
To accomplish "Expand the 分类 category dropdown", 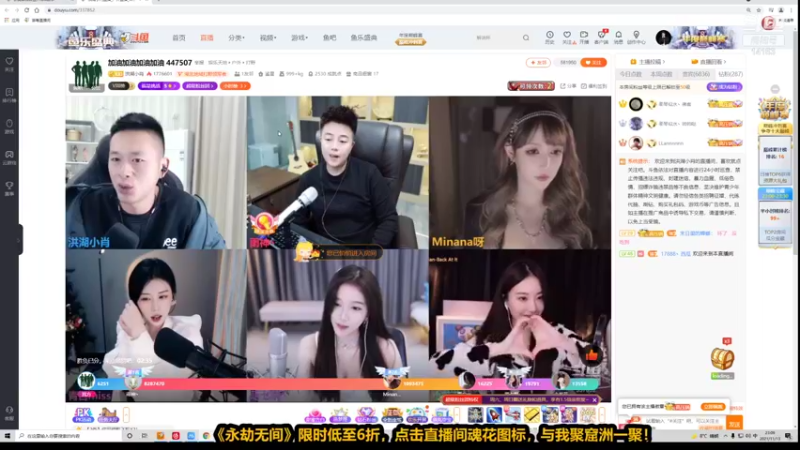I will tap(236, 38).
